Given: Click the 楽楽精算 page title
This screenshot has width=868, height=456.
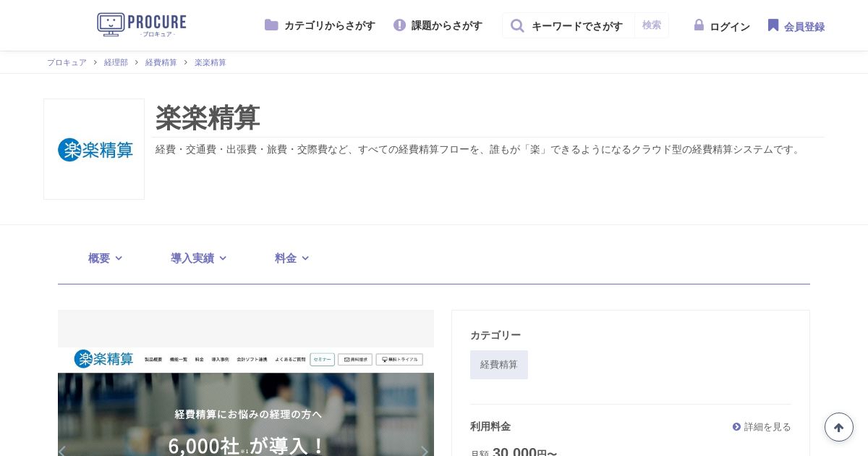Looking at the screenshot, I should 208,117.
